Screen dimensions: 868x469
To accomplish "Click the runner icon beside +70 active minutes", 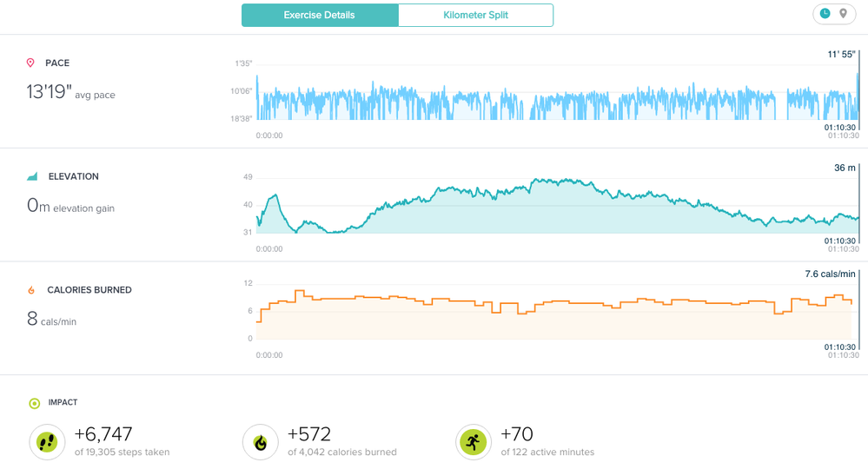I will pyautogui.click(x=473, y=442).
